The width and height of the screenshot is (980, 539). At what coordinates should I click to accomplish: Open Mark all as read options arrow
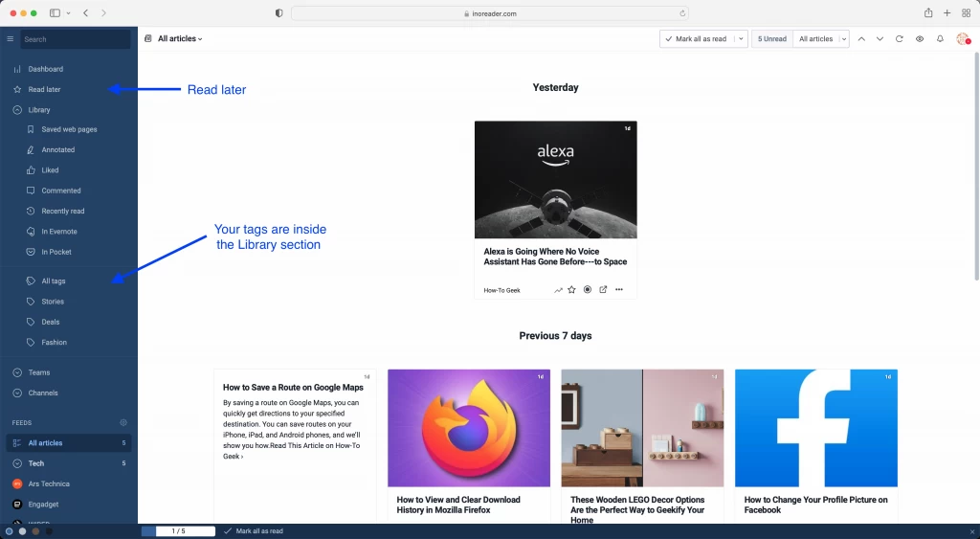point(741,38)
